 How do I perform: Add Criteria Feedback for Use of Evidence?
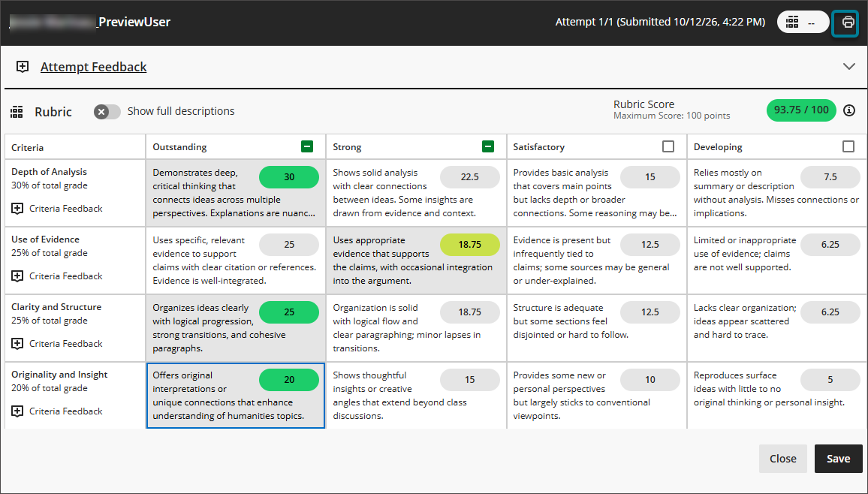coord(57,276)
